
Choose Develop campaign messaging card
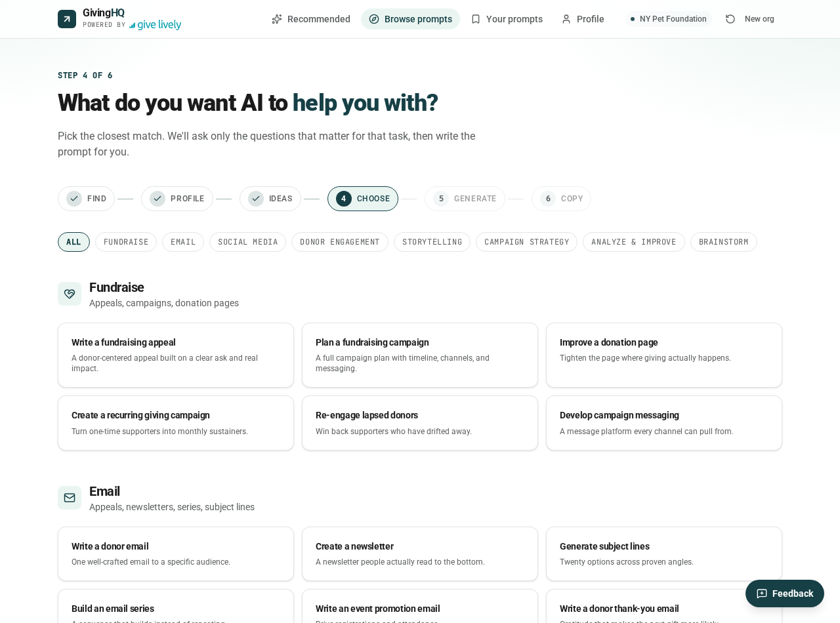click(x=664, y=423)
